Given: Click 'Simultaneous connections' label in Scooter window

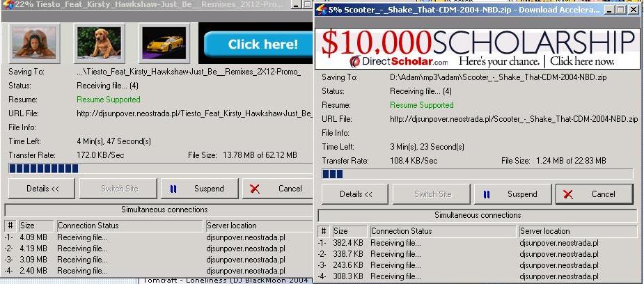Looking at the screenshot, I should (x=478, y=215).
